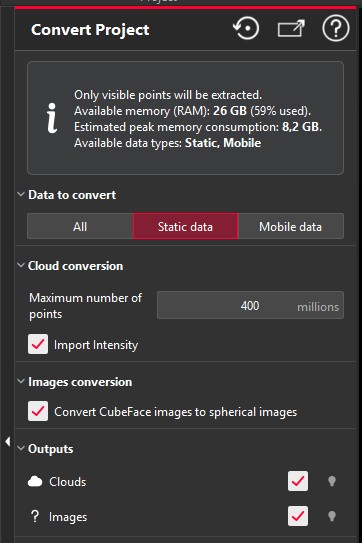Click the undock panel icon
The height and width of the screenshot is (543, 362).
291,28
